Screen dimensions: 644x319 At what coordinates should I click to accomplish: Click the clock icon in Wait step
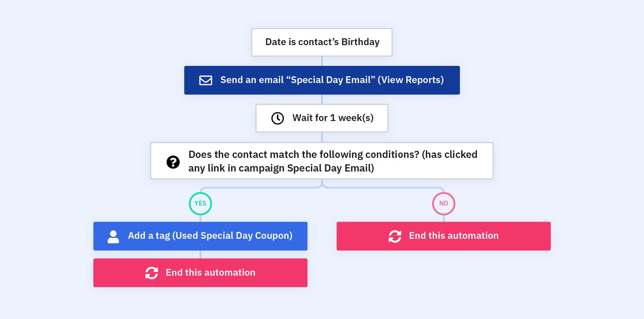point(278,118)
